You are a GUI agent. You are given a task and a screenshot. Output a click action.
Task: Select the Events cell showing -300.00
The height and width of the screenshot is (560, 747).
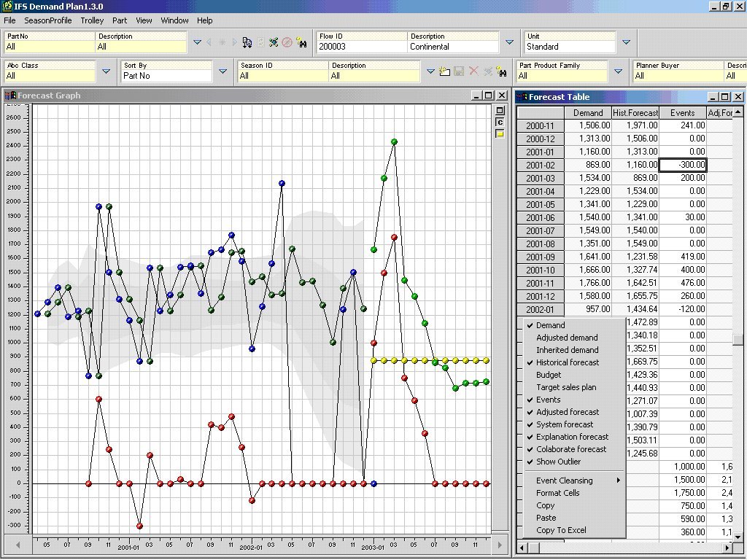[x=683, y=165]
